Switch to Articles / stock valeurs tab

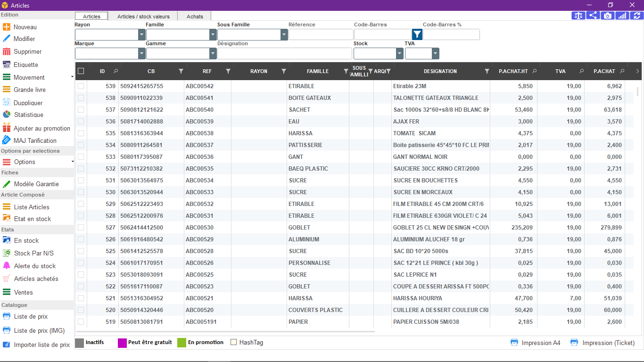(143, 16)
